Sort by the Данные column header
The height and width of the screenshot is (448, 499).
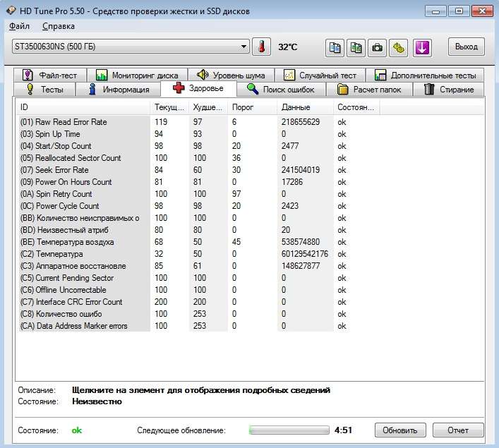[x=305, y=107]
